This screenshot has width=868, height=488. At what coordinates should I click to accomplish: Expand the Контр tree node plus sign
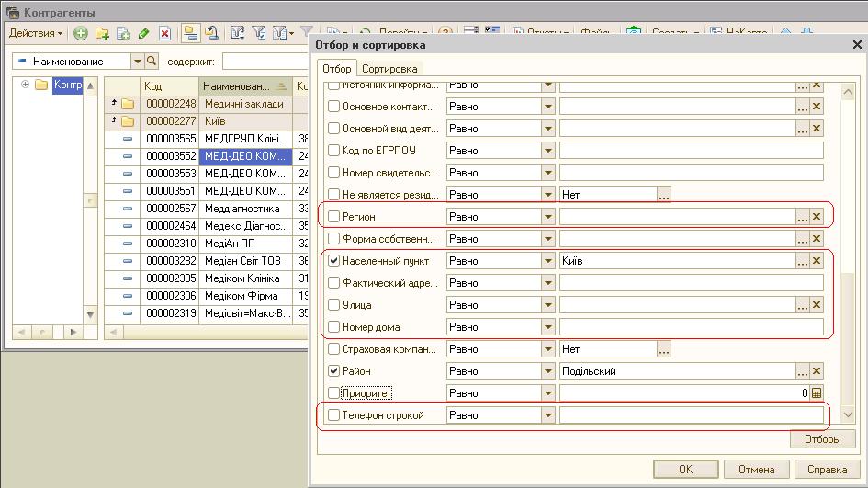(25, 85)
